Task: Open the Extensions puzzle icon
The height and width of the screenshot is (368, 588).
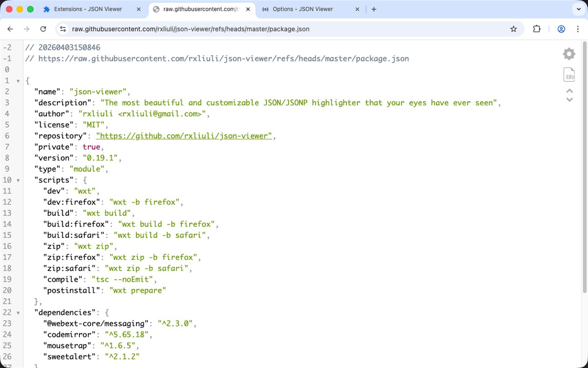Action: click(537, 29)
